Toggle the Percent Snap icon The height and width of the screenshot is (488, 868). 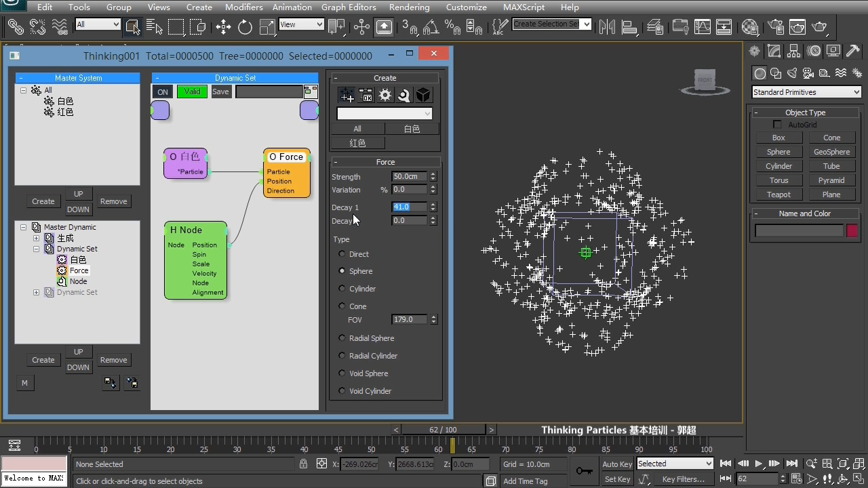(452, 26)
